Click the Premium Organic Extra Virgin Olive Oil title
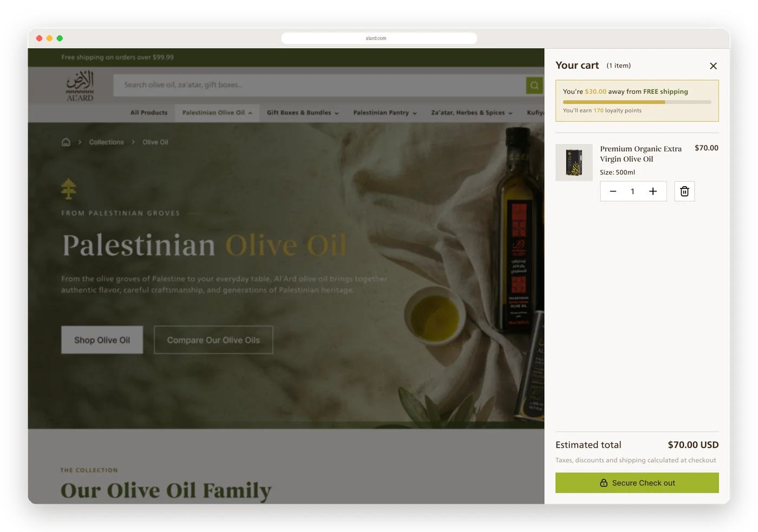The height and width of the screenshot is (532, 758). point(641,154)
